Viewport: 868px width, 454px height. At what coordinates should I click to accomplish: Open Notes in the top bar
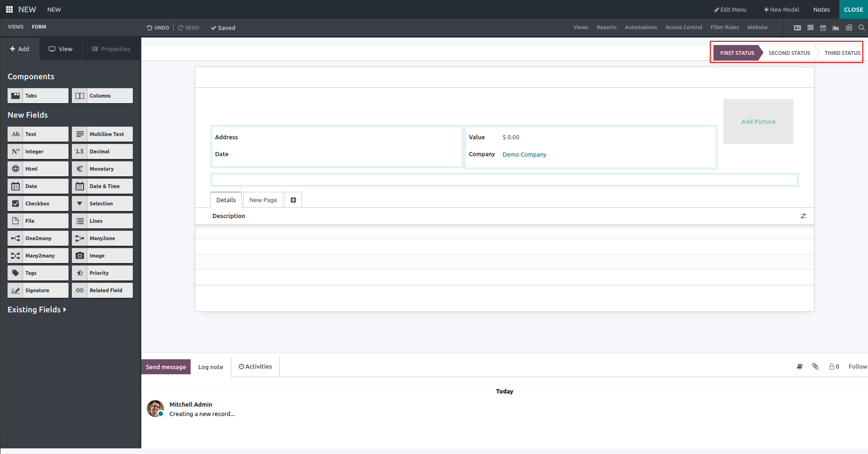tap(822, 9)
